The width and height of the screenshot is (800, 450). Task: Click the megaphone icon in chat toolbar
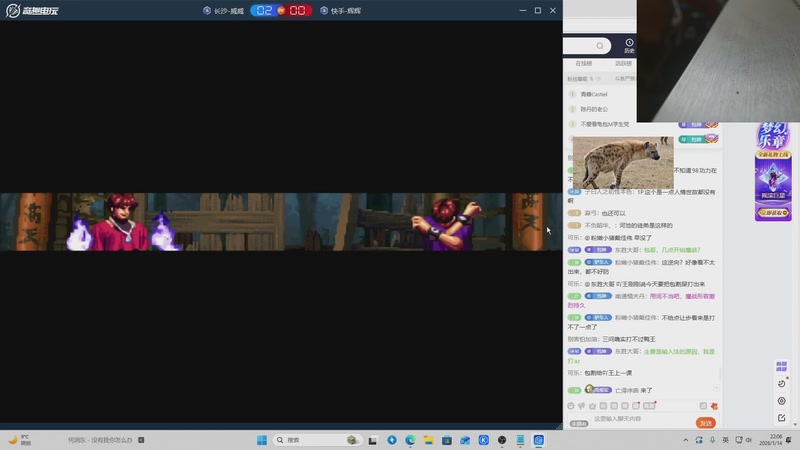tap(582, 406)
